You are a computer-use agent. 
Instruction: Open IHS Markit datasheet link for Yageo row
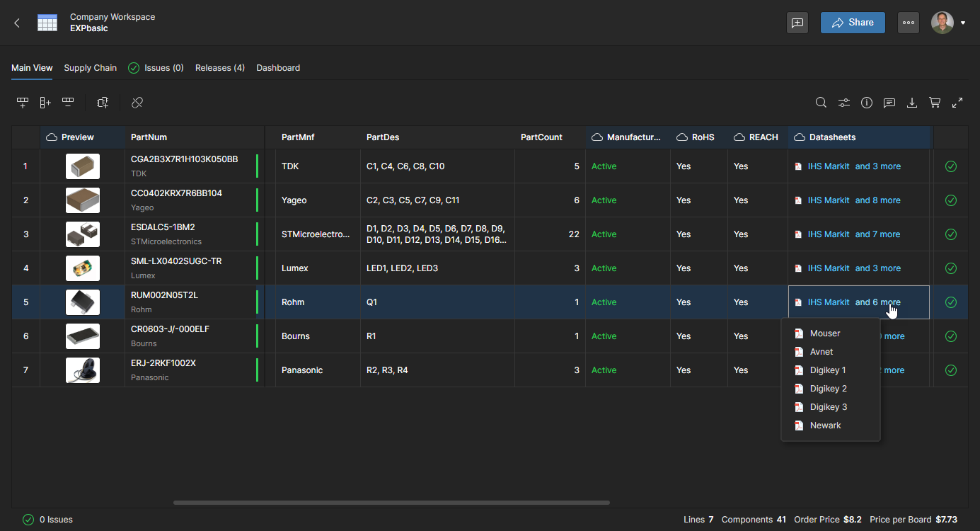(828, 200)
